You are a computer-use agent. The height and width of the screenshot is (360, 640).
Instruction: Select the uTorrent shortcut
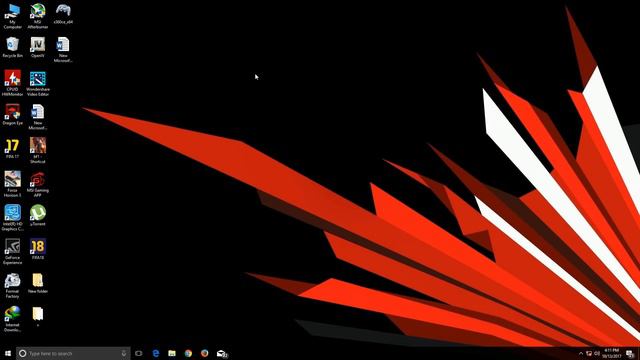click(38, 216)
